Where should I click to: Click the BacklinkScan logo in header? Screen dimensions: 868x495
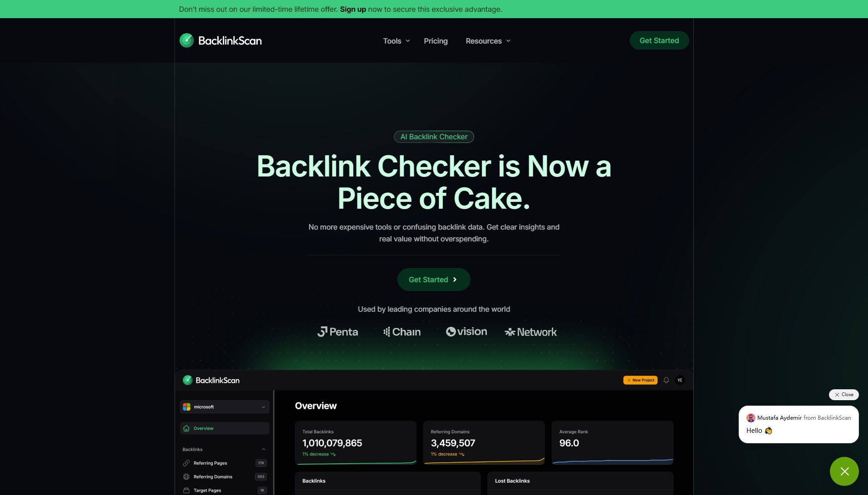point(221,40)
